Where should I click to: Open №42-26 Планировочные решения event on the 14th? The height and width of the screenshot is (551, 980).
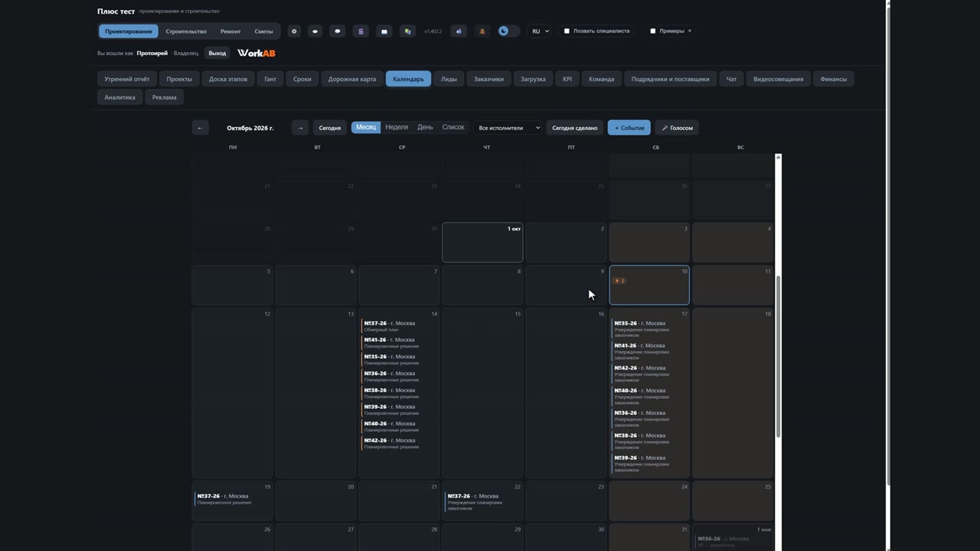[400, 443]
